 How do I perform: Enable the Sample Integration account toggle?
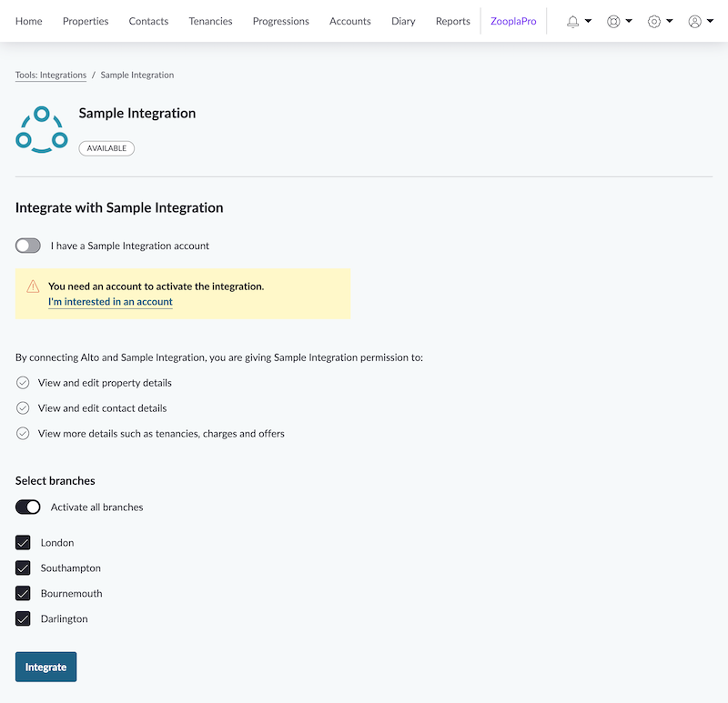point(28,246)
